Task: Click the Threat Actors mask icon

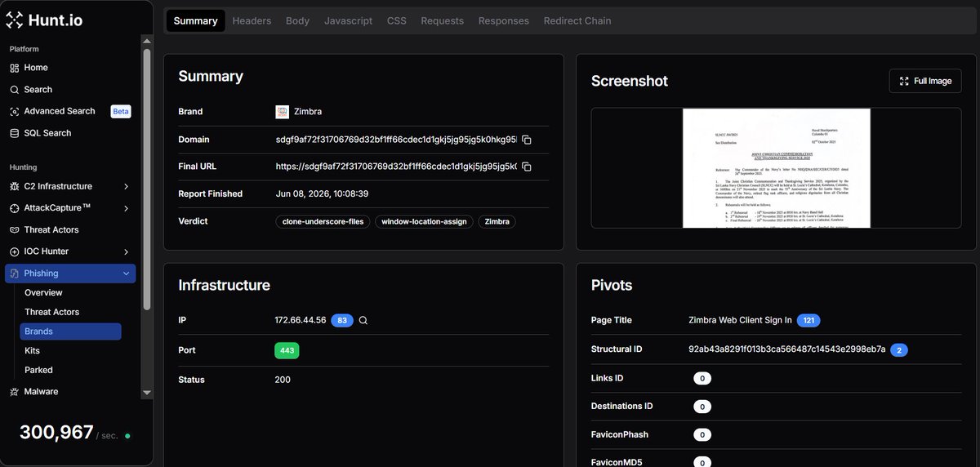Action: [15, 230]
